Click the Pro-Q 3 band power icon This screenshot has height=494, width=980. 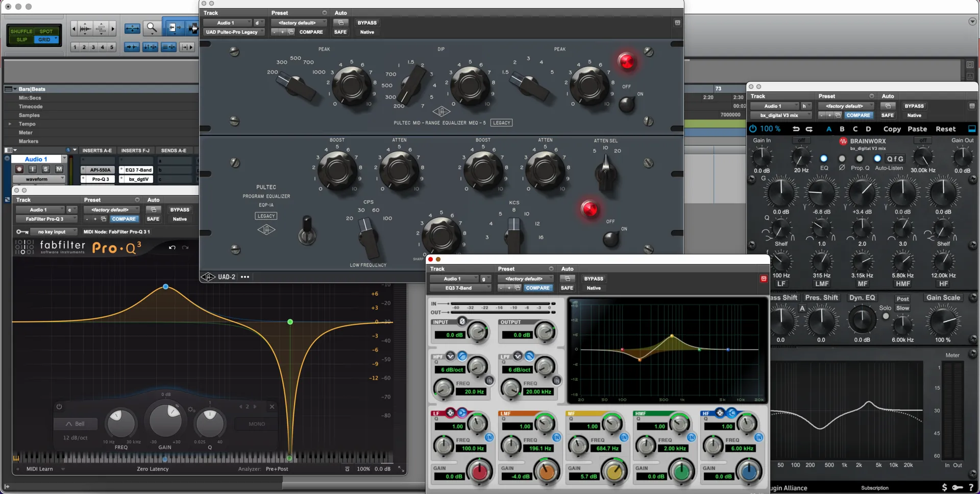click(x=59, y=407)
